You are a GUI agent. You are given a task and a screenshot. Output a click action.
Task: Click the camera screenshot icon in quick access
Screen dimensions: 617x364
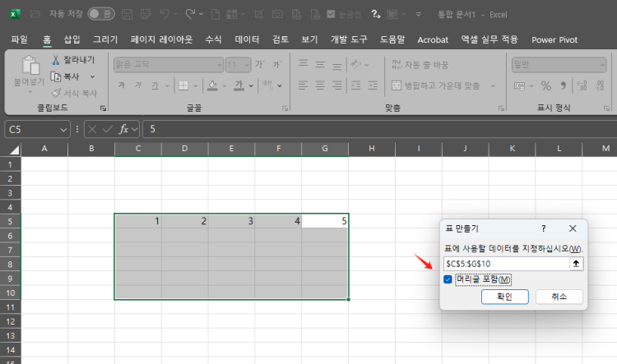pyautogui.click(x=277, y=15)
